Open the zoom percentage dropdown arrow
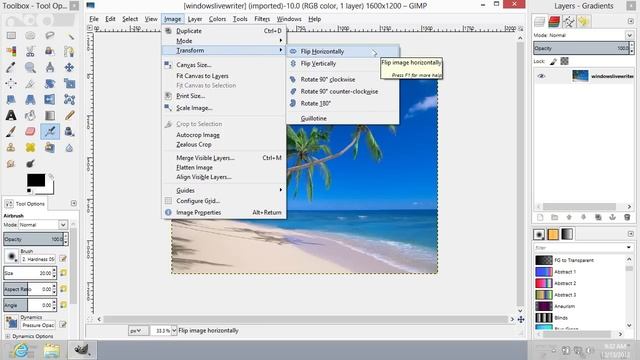 click(174, 331)
